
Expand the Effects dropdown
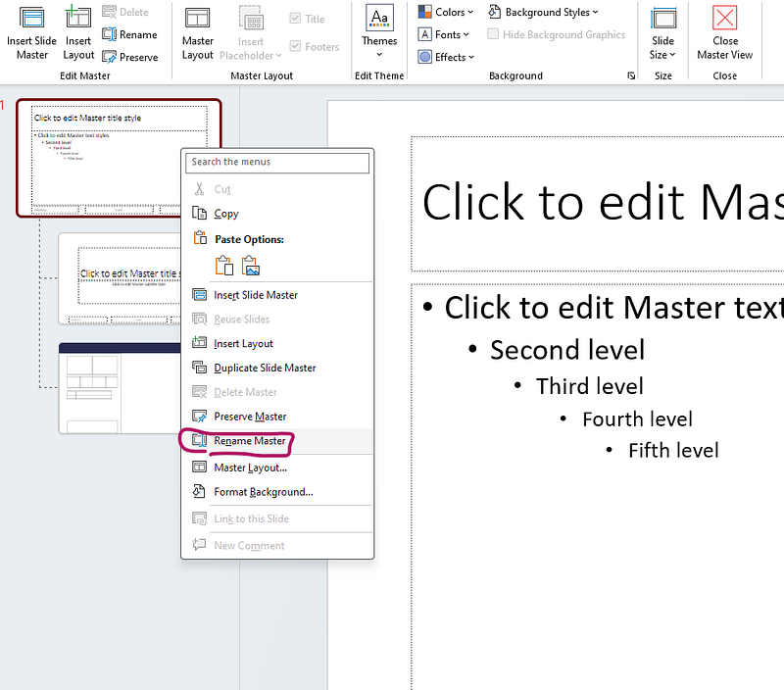click(471, 57)
